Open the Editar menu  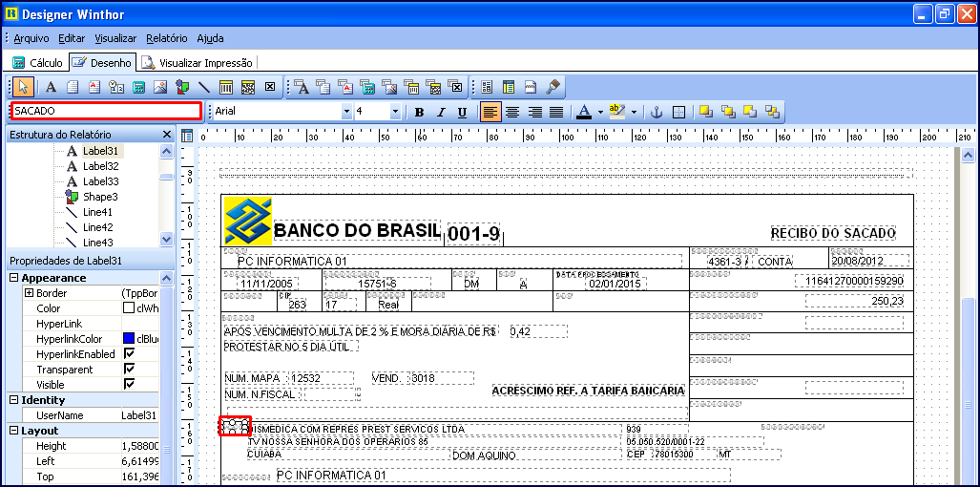pyautogui.click(x=72, y=38)
